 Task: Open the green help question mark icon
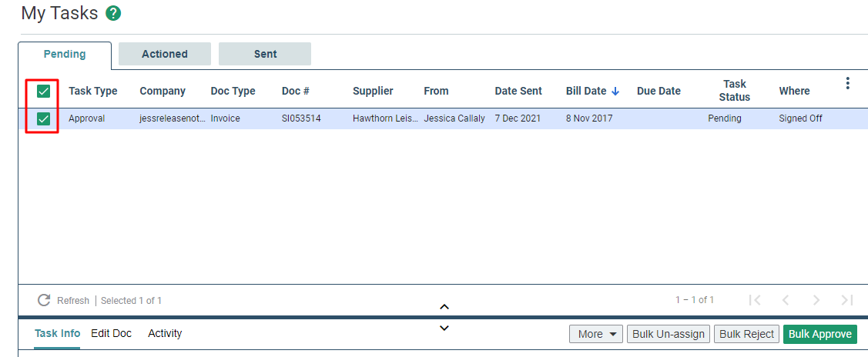(x=113, y=13)
